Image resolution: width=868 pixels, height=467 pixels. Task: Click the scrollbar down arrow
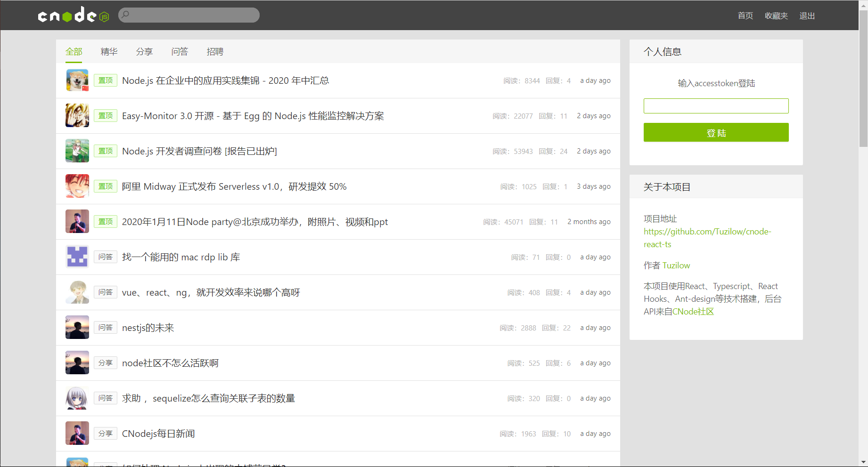(x=863, y=462)
